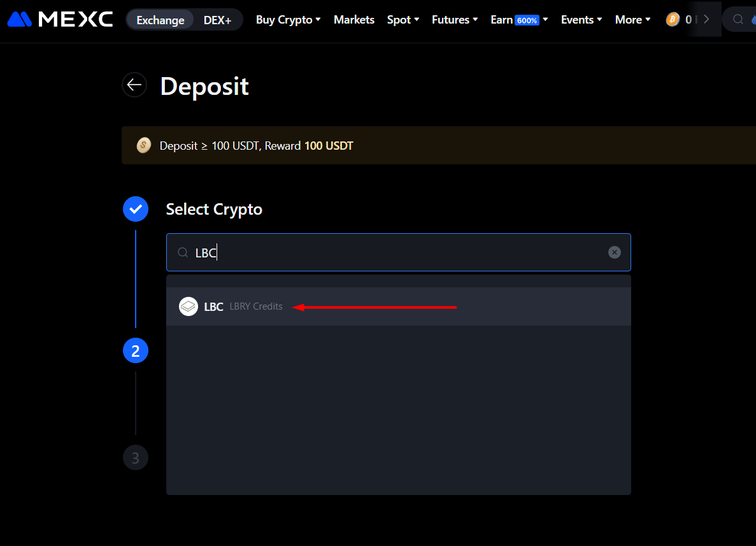This screenshot has height=546, width=756.
Task: Clear the LBC search text
Action: [614, 252]
